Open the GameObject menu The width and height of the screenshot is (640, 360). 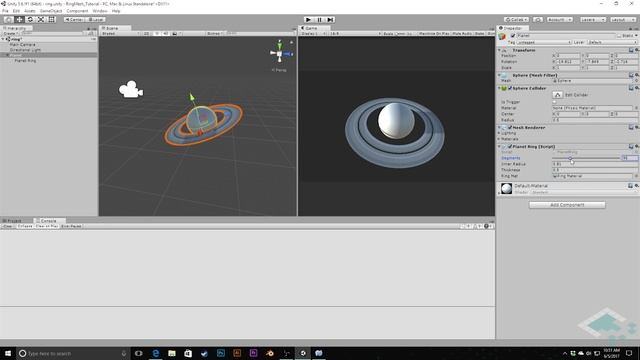point(51,11)
